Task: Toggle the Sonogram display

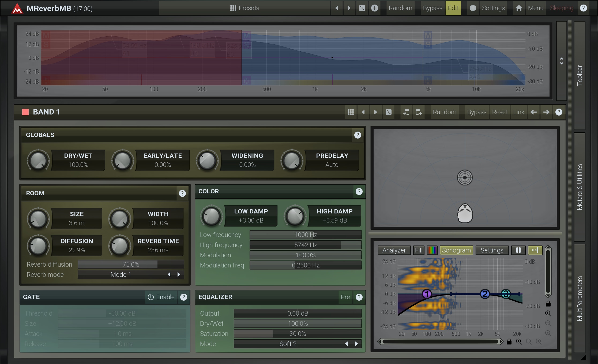Action: pos(456,250)
